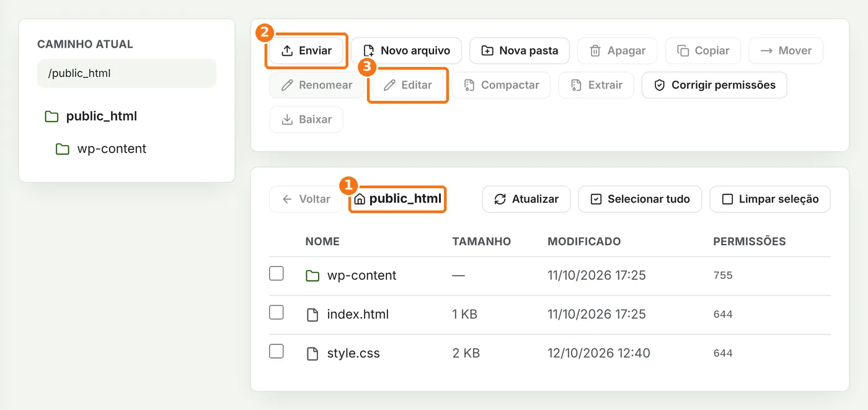
Task: Click the Editar pencil button
Action: [x=407, y=85]
